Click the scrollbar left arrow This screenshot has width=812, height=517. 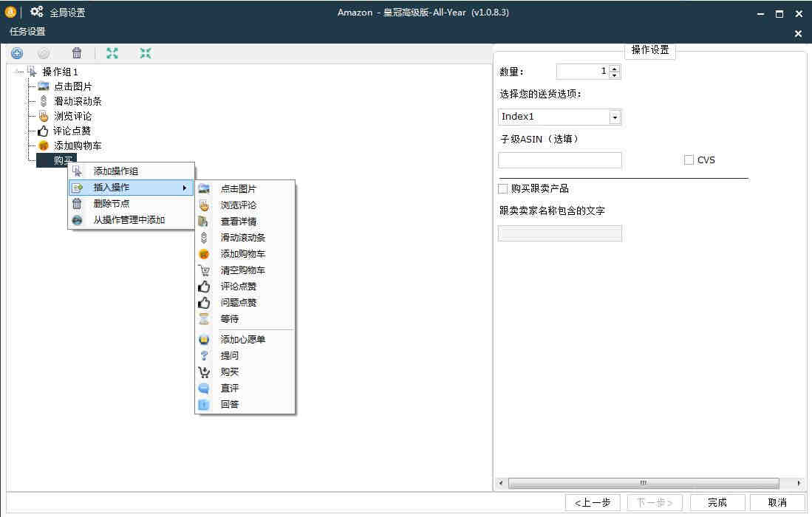pos(501,483)
